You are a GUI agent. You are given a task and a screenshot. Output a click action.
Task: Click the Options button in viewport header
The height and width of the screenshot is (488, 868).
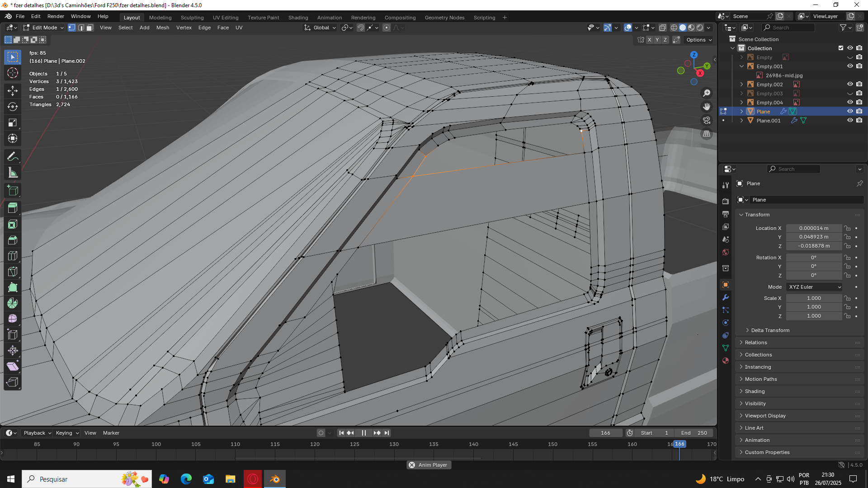(x=698, y=40)
